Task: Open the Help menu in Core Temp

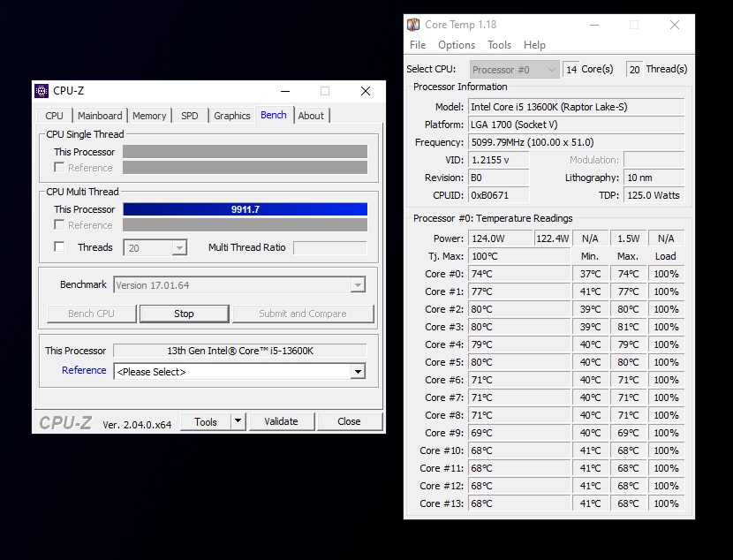Action: 534,45
